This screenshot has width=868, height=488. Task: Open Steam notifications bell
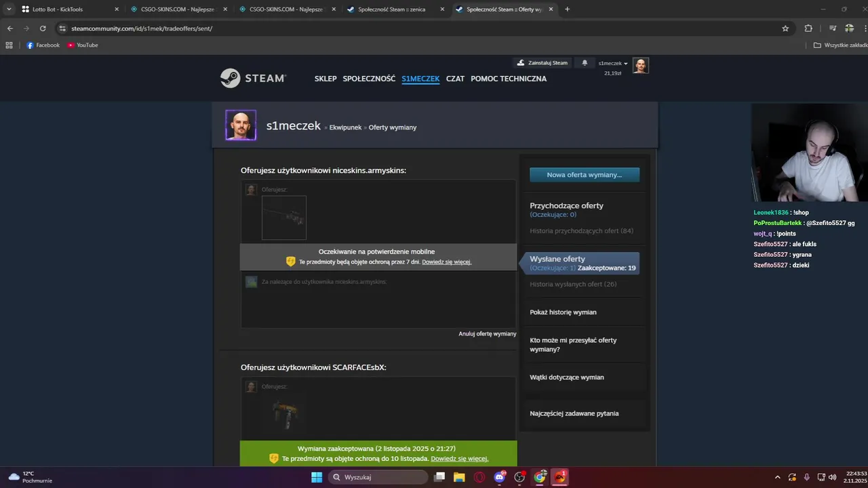click(585, 63)
